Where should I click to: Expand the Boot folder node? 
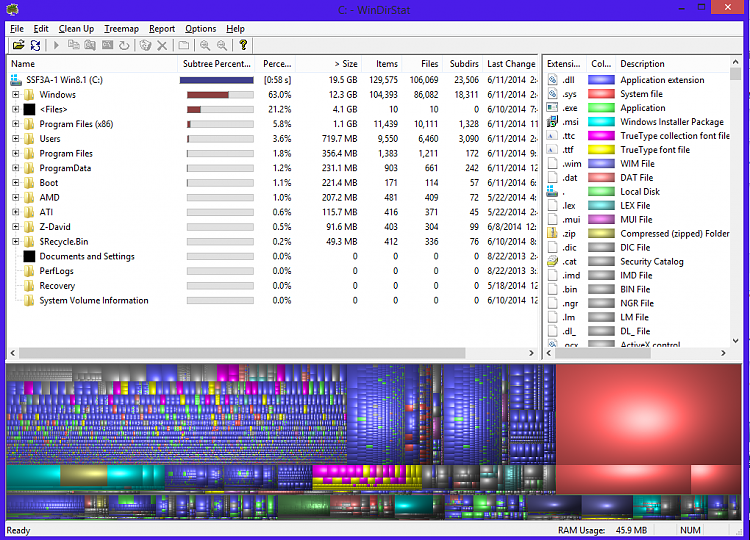(x=16, y=183)
